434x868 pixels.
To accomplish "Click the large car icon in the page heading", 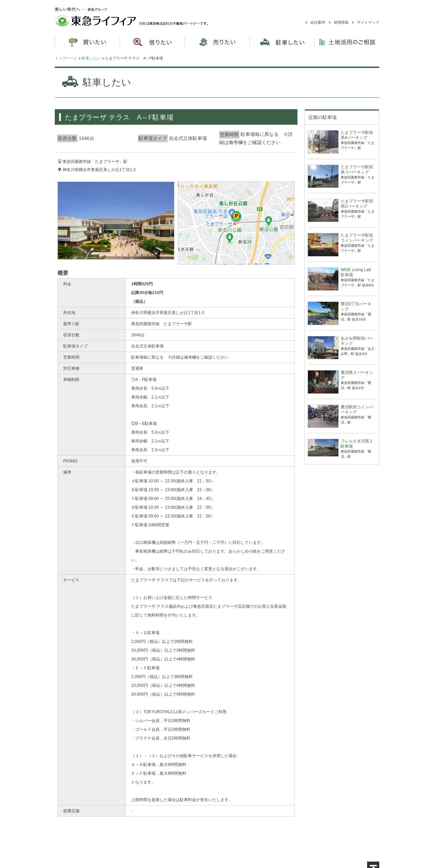I will tap(70, 82).
